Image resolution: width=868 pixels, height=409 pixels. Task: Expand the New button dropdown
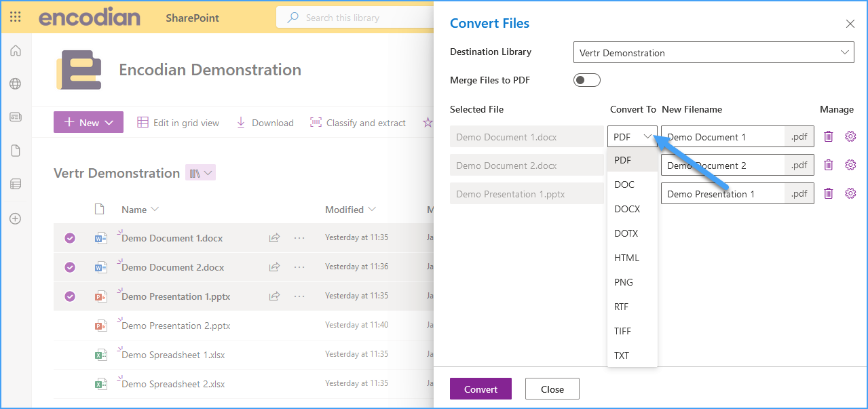109,122
